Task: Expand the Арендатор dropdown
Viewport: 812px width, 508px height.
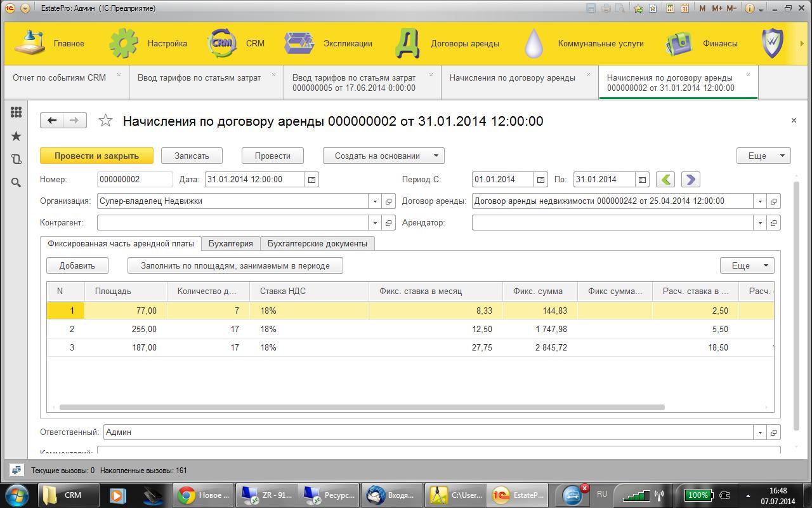Action: point(760,223)
